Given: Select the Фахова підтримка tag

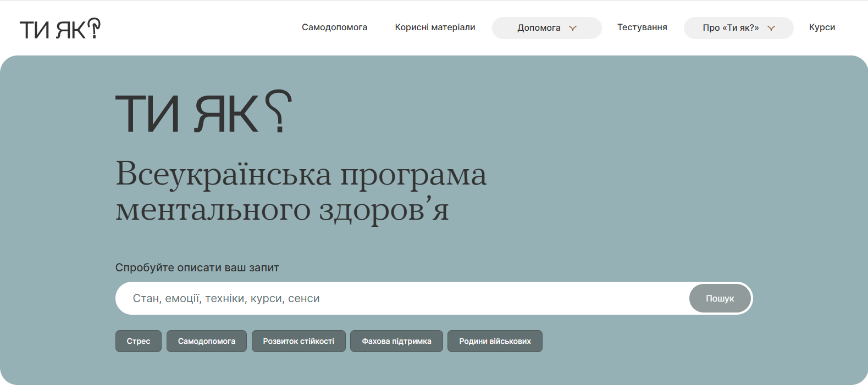Looking at the screenshot, I should tap(396, 341).
